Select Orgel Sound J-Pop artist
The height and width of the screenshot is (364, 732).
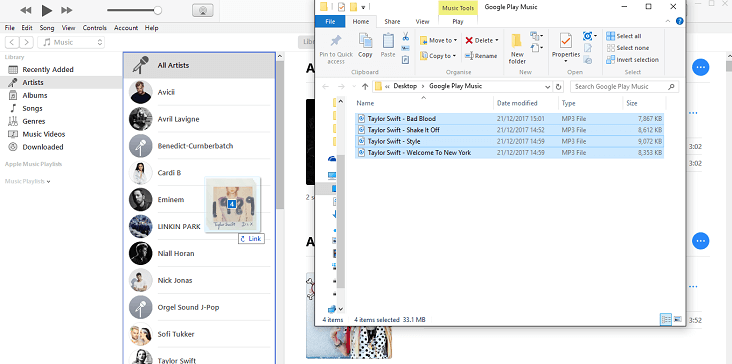[x=200, y=307]
